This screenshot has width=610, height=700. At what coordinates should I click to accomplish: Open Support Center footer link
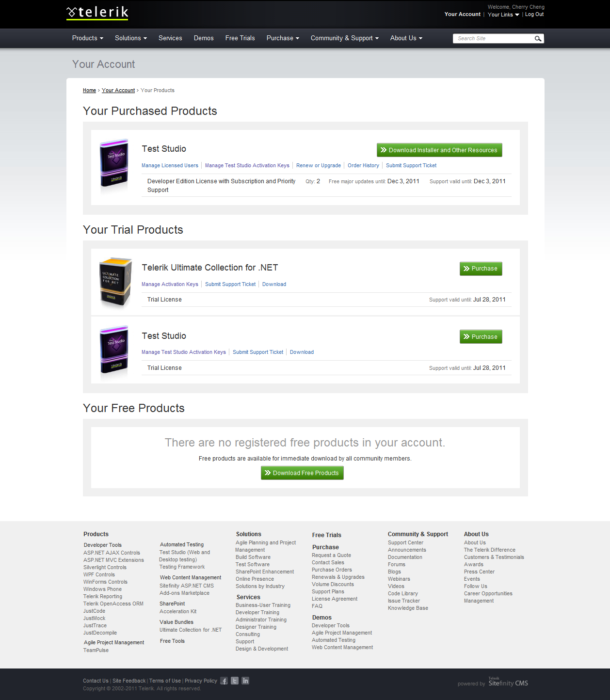click(x=405, y=542)
